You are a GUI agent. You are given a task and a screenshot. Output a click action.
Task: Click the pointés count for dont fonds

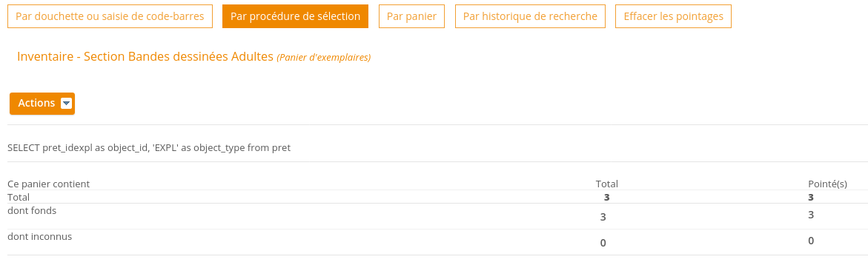click(x=811, y=215)
